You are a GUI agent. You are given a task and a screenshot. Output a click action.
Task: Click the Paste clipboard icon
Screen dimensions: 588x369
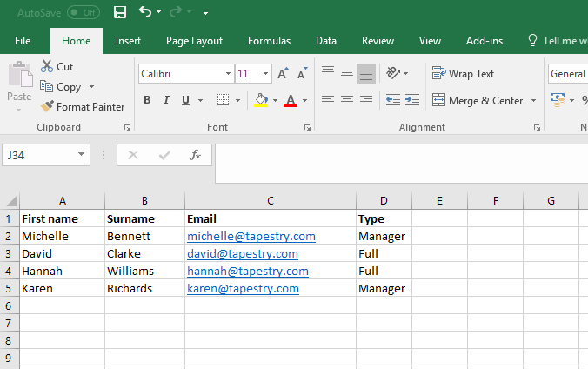coord(20,75)
